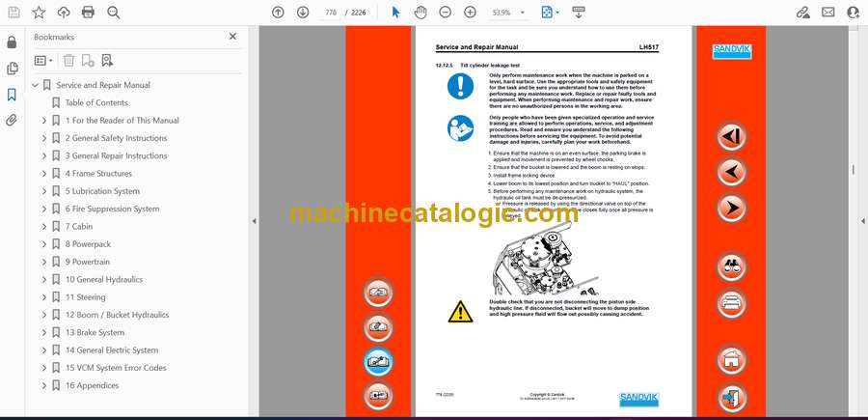Click next page round arrow button
Viewport: 868px width, 420px height.
coord(731,208)
